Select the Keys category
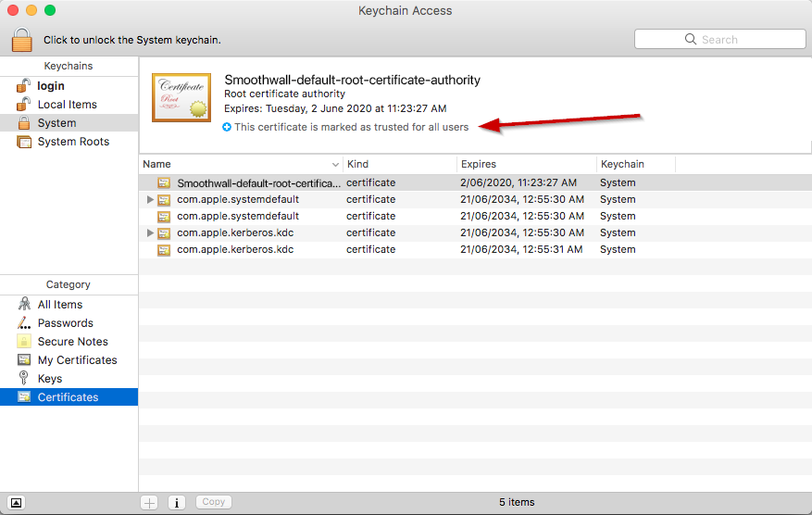 click(x=50, y=379)
